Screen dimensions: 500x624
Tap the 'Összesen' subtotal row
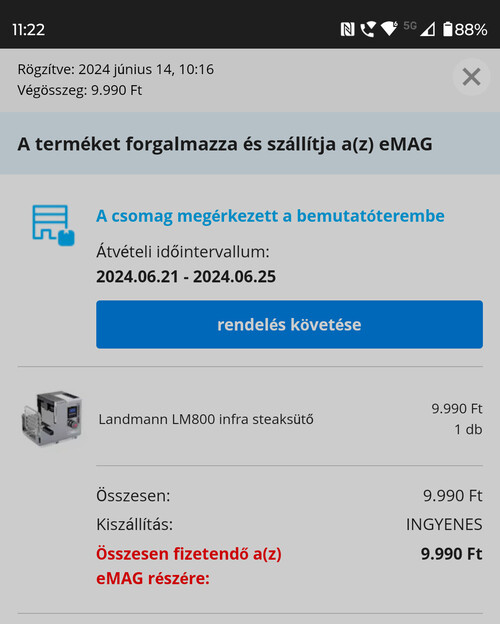coord(289,496)
